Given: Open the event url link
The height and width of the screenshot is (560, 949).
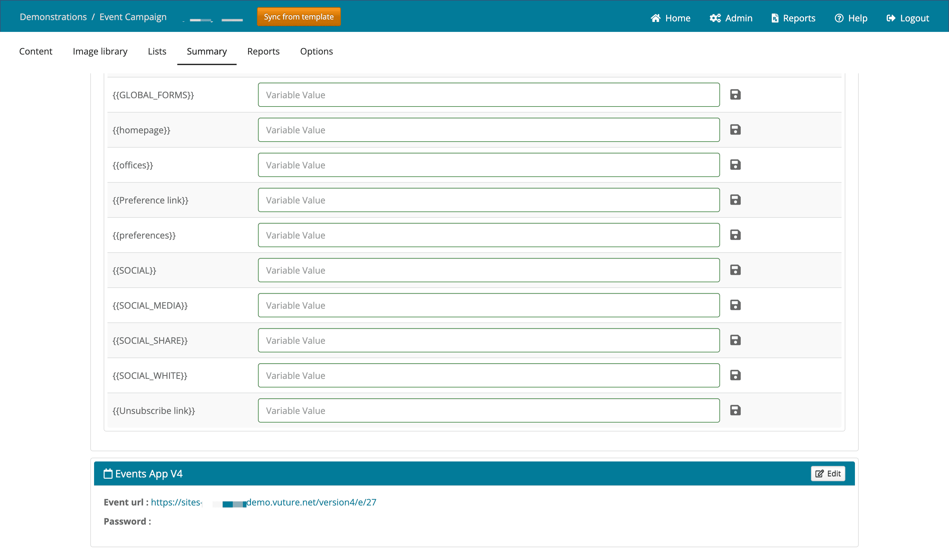Looking at the screenshot, I should (x=263, y=503).
